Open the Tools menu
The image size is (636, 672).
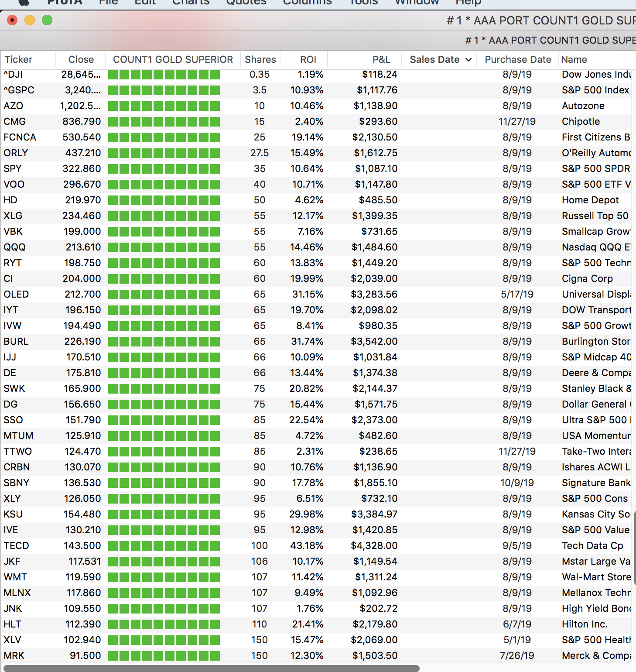(363, 2)
